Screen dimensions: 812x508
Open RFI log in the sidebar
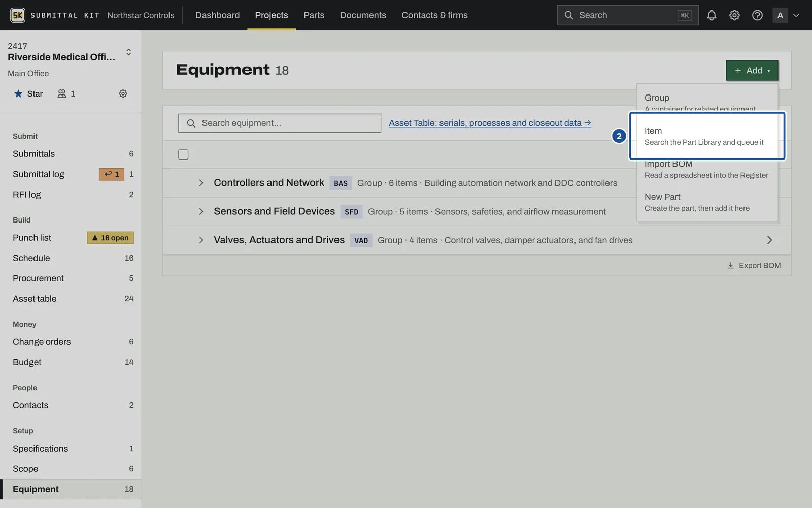[x=71, y=195]
